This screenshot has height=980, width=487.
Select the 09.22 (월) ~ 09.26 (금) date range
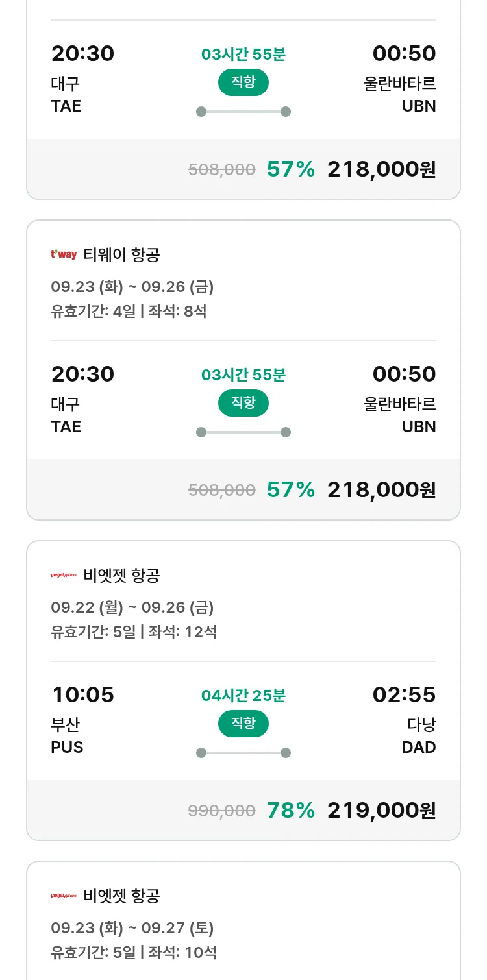(132, 607)
